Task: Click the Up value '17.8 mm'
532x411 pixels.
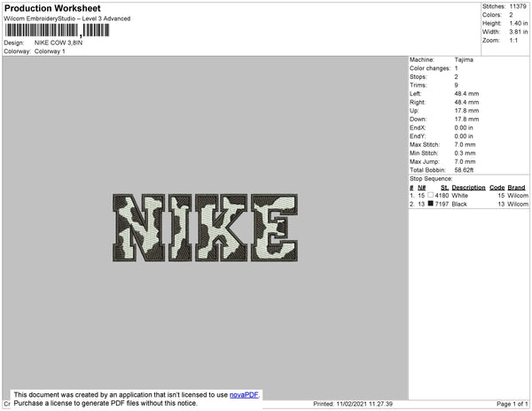Action: [x=466, y=111]
